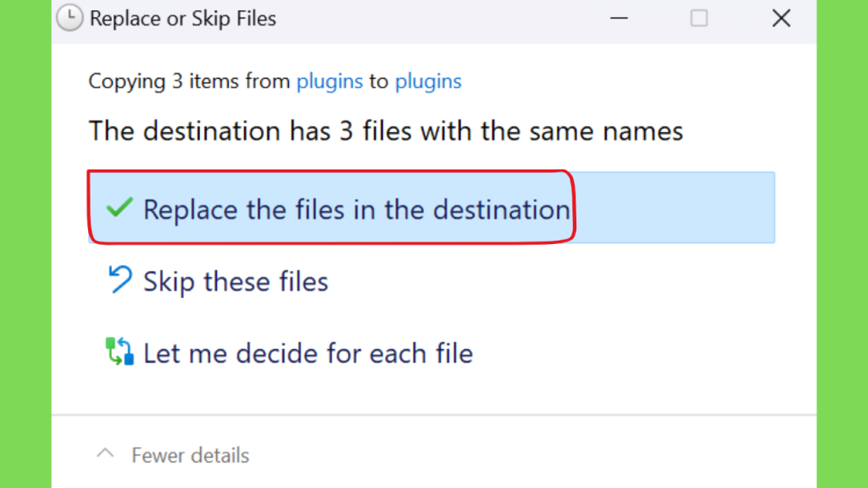Image resolution: width=868 pixels, height=488 pixels.
Task: Click the green checkmark replace icon
Action: tap(119, 208)
